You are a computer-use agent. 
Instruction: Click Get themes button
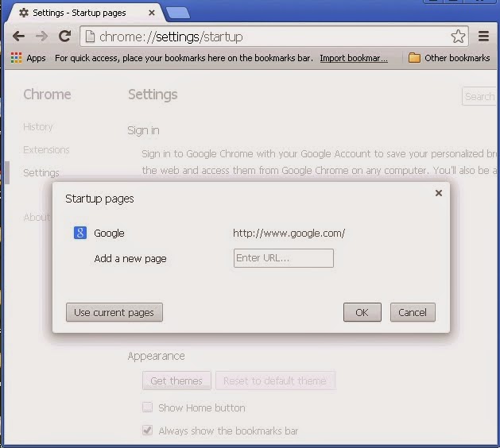pyautogui.click(x=176, y=380)
